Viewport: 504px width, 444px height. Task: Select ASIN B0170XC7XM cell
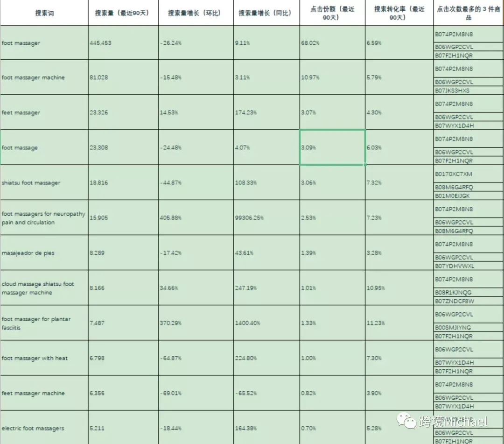click(469, 174)
